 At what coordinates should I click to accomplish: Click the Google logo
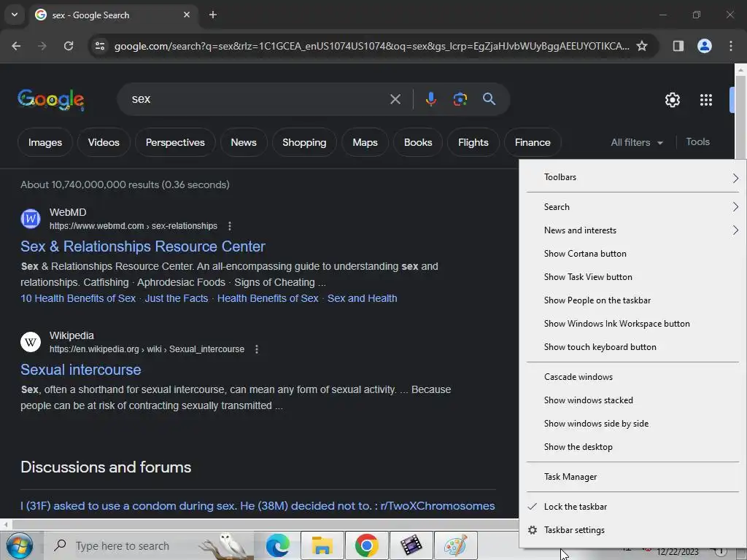point(51,99)
